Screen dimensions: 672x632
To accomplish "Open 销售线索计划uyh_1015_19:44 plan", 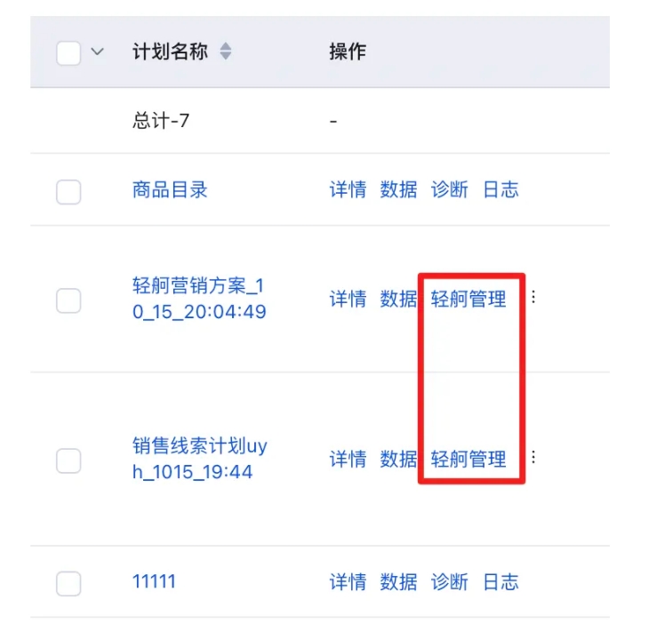I will coord(200,459).
